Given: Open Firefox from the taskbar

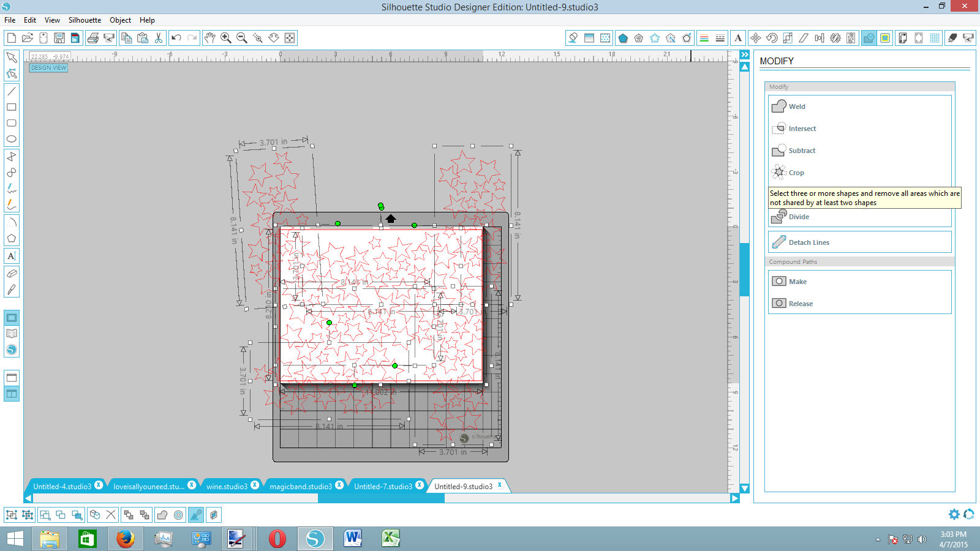Looking at the screenshot, I should 126,539.
